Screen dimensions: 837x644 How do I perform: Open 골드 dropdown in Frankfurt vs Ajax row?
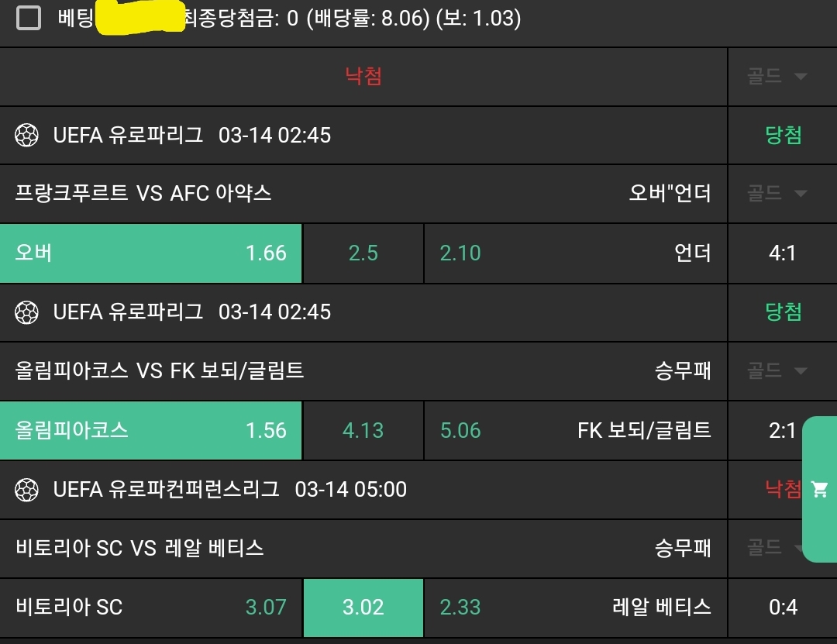click(777, 193)
